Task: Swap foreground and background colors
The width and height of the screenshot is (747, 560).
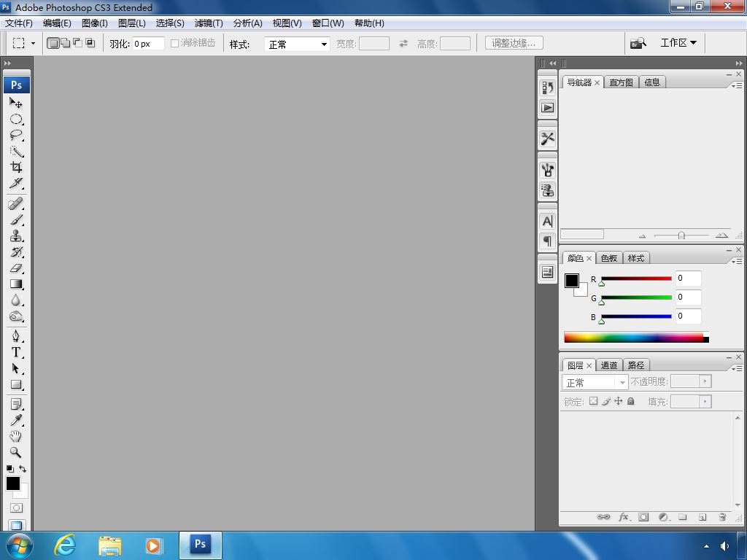Action: (x=23, y=469)
